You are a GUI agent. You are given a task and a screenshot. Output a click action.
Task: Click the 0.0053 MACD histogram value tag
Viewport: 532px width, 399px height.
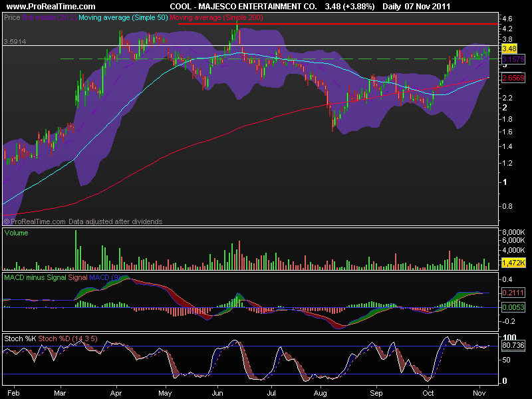[513, 307]
